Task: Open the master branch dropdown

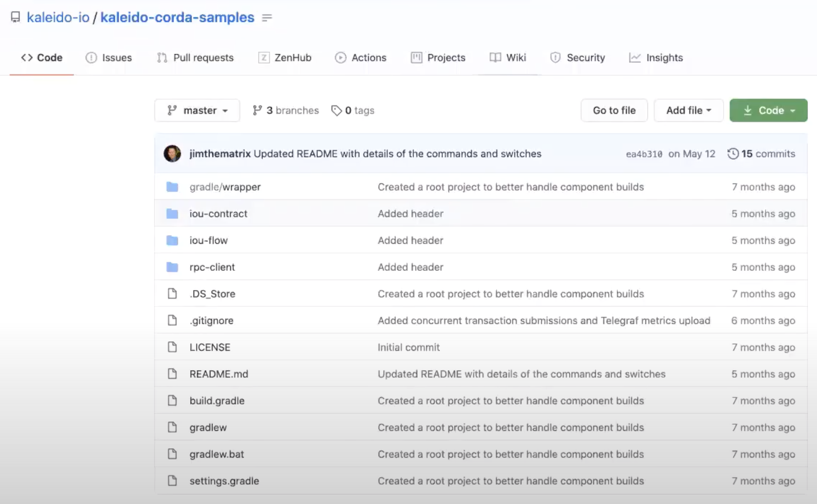Action: (x=197, y=110)
